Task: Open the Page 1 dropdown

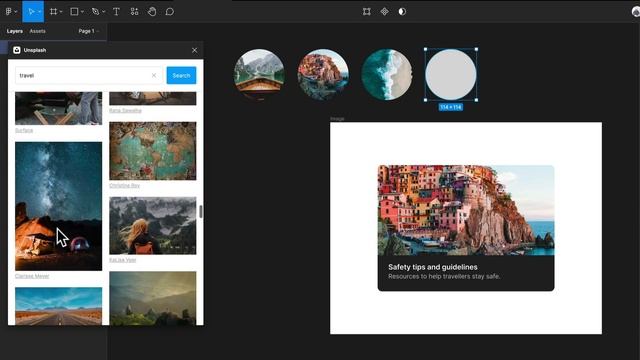Action: tap(89, 31)
